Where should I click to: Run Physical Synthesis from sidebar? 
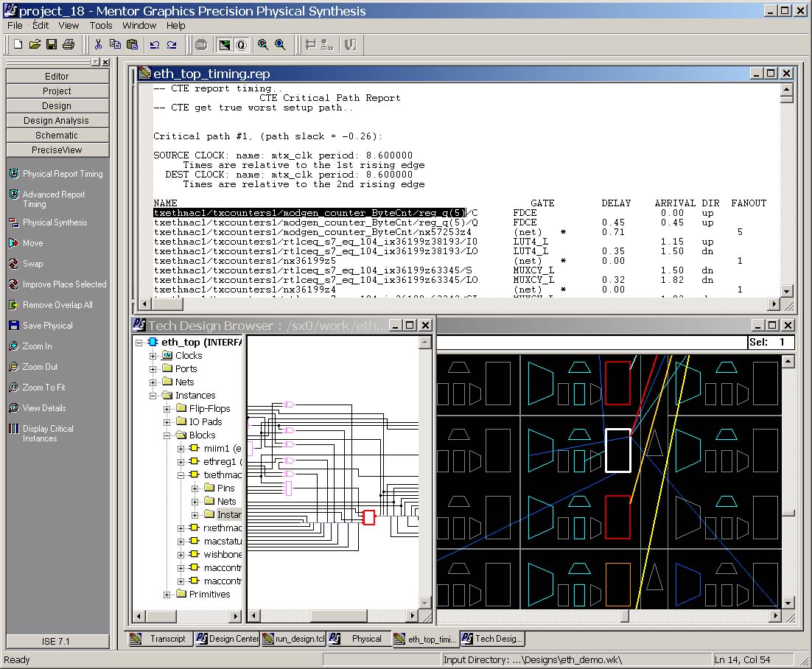tap(55, 222)
